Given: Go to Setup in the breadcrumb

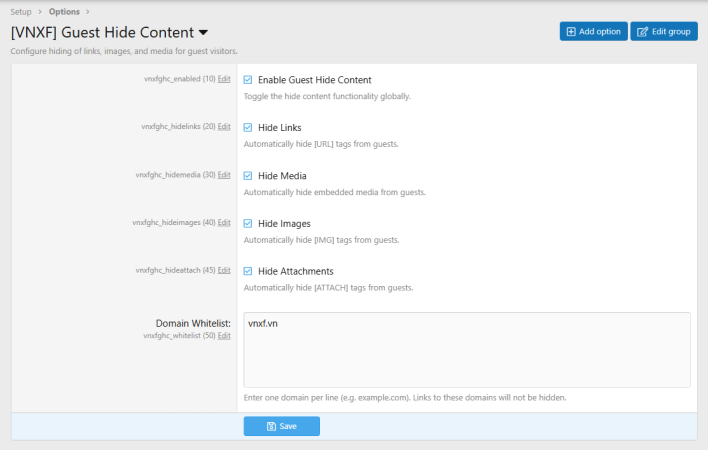Looking at the screenshot, I should click(x=21, y=11).
